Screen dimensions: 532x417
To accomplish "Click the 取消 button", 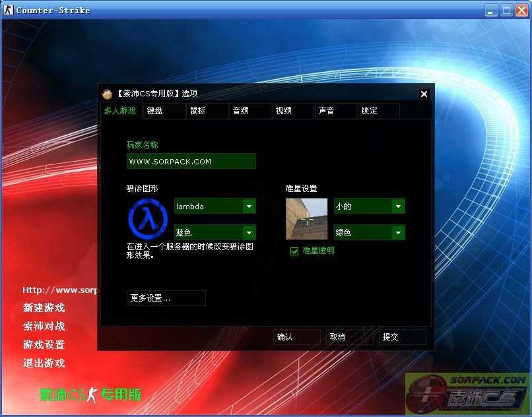I will (x=349, y=337).
